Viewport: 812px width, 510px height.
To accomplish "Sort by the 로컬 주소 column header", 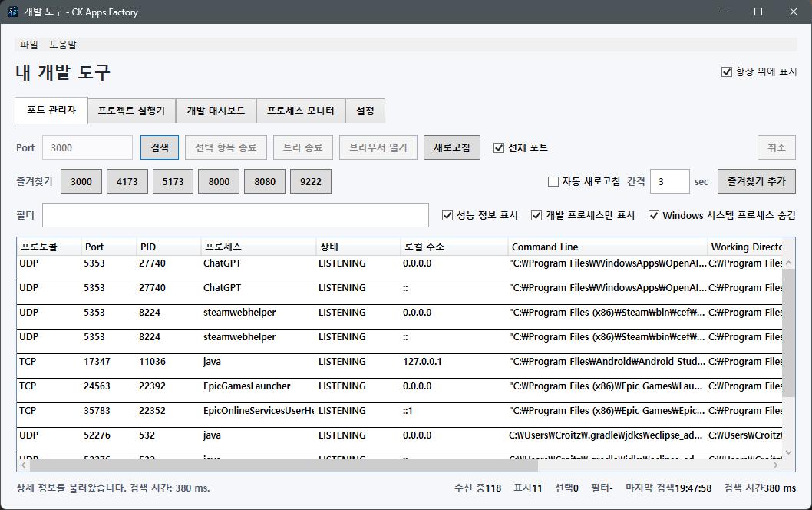I will [x=454, y=247].
